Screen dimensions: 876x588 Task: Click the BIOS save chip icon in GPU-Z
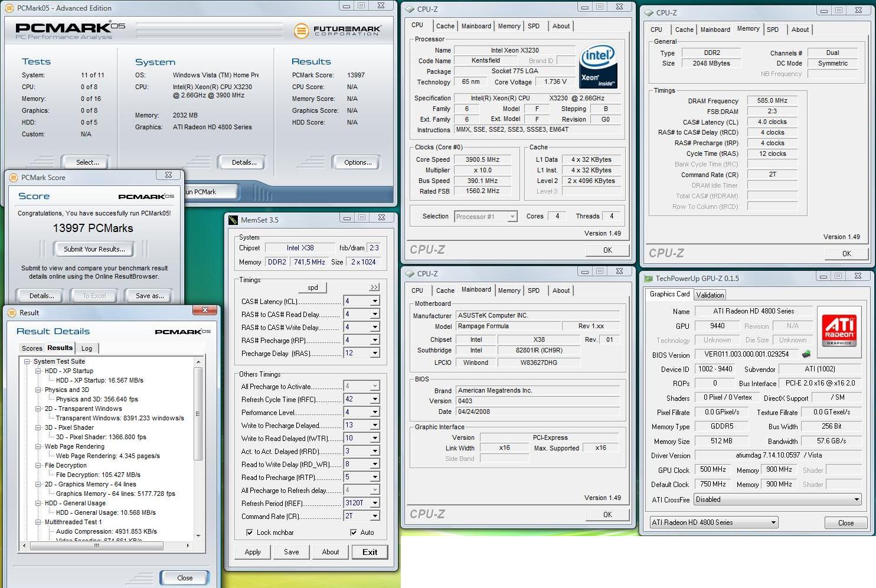coord(806,354)
